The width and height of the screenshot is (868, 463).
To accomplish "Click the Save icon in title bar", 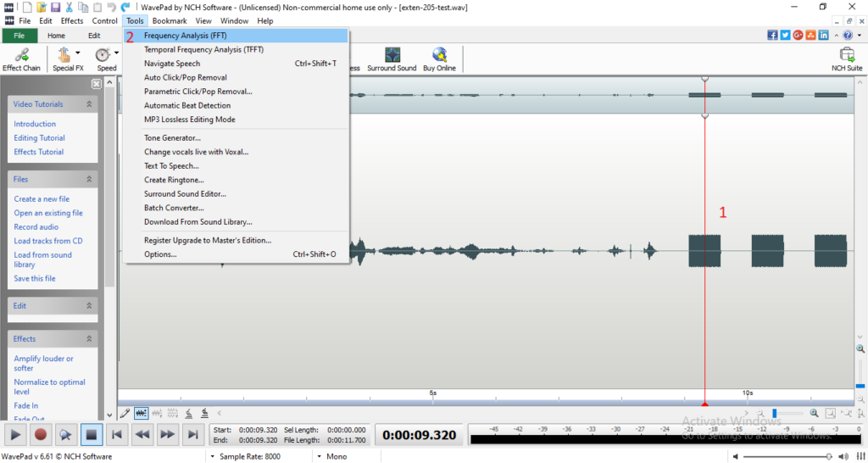I will [x=55, y=7].
